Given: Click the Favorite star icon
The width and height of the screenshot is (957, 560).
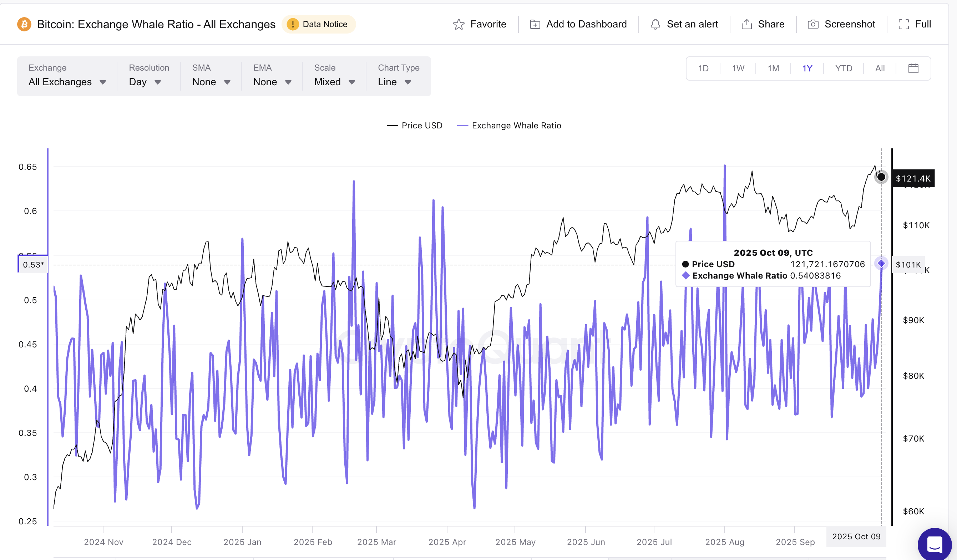Looking at the screenshot, I should point(460,24).
